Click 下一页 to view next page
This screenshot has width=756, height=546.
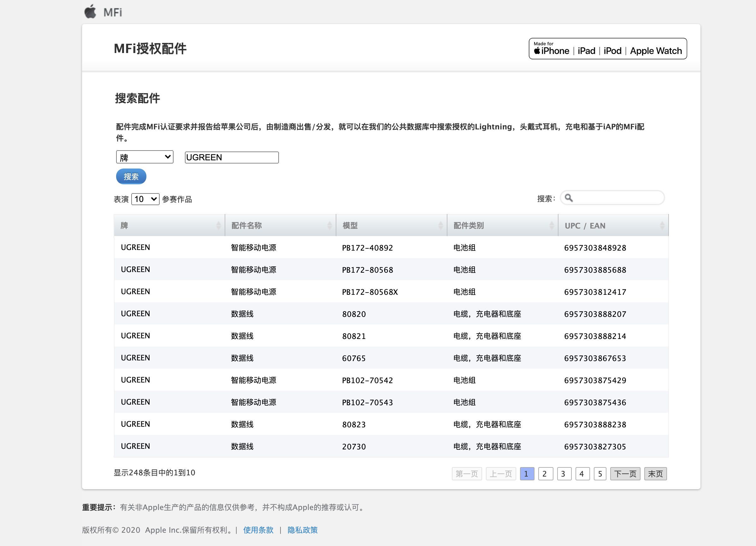pos(625,474)
